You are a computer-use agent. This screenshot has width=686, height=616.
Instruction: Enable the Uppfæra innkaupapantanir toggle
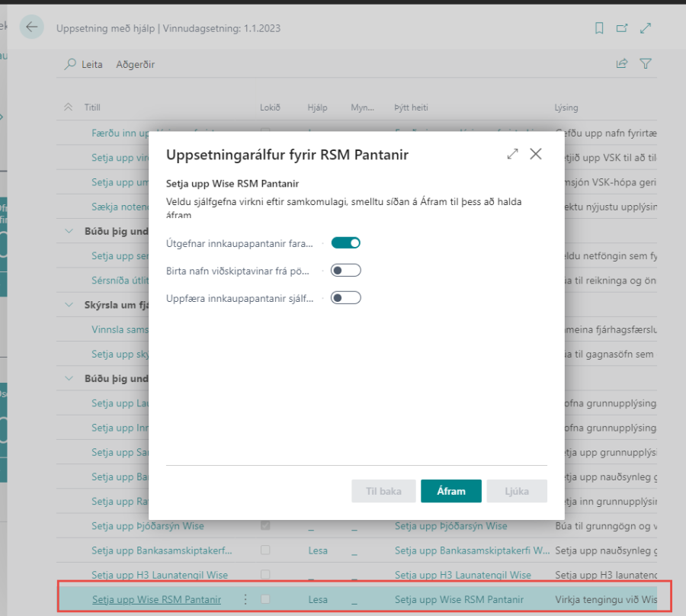click(345, 298)
